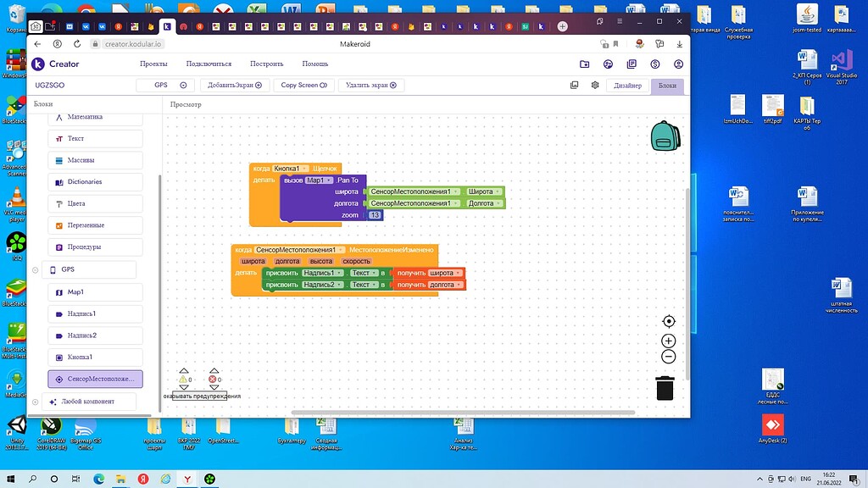Select the Dictionaries block category
Image resolution: width=868 pixels, height=488 pixels.
pyautogui.click(x=95, y=182)
